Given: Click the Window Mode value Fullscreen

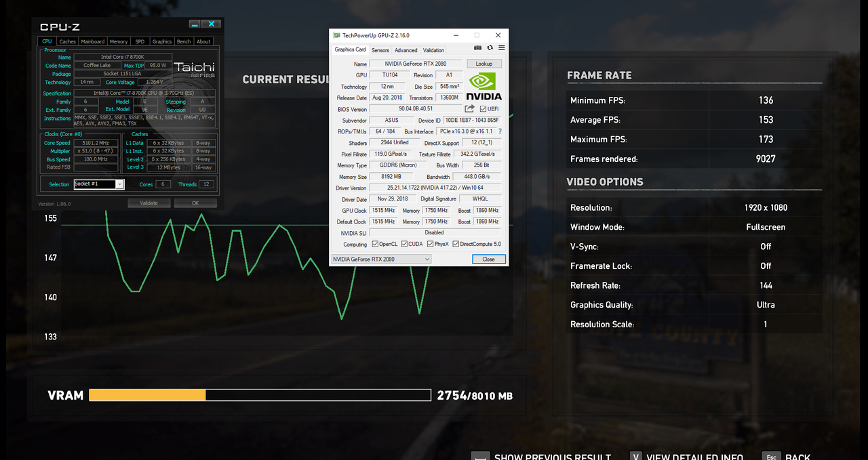Looking at the screenshot, I should (766, 227).
